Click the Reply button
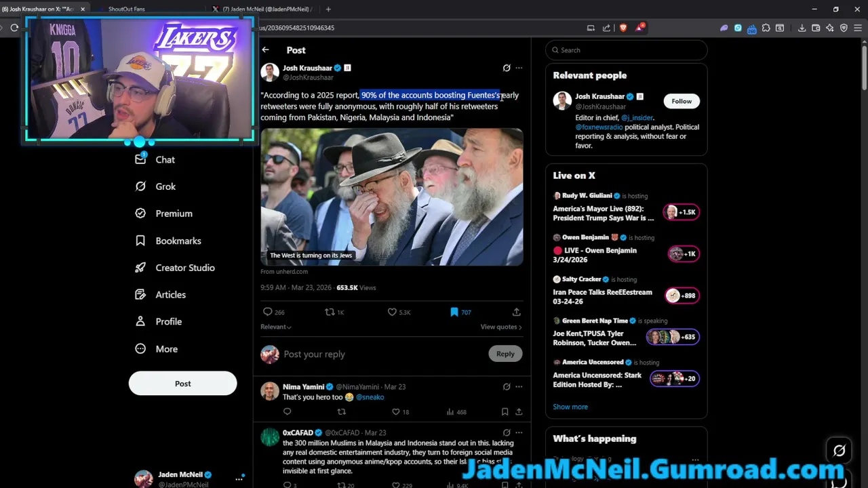 505,354
